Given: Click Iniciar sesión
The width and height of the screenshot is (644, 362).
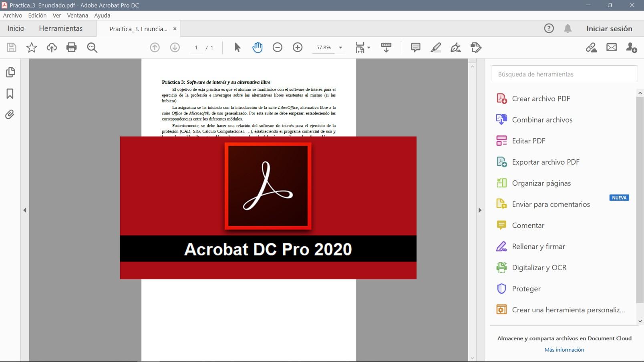Looking at the screenshot, I should 609,28.
